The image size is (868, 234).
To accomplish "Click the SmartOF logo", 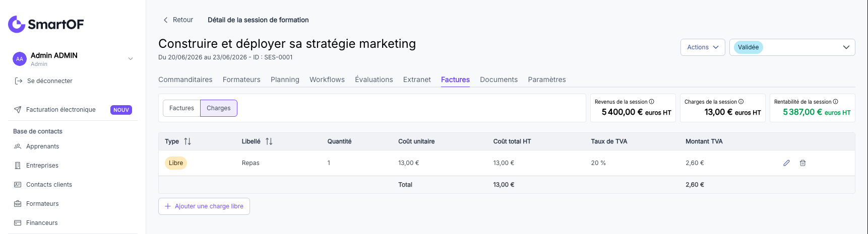I will point(46,24).
